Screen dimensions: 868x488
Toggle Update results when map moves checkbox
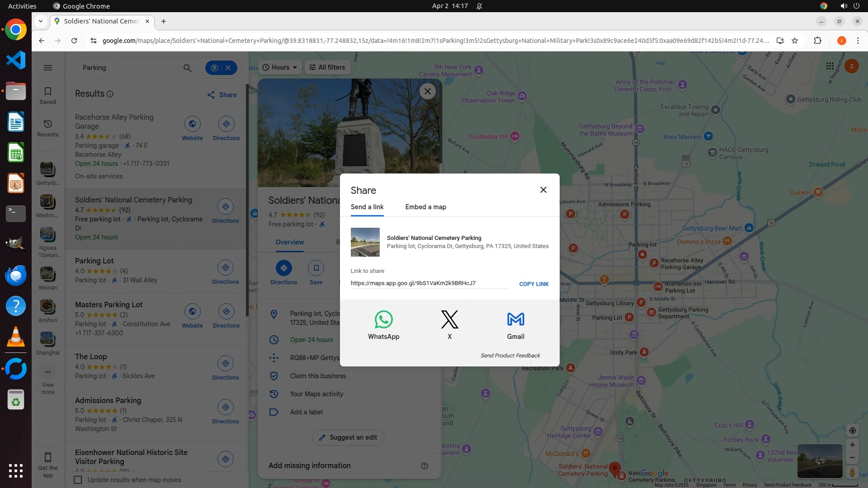tap(78, 480)
